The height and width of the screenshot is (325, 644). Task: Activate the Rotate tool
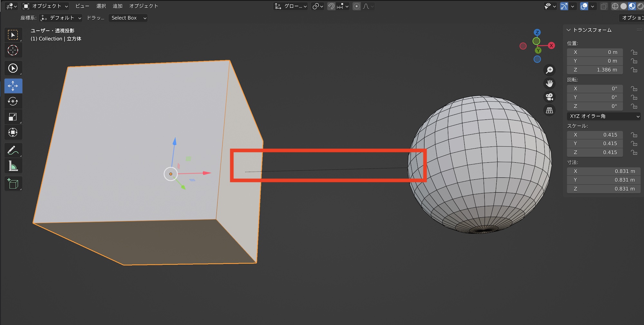coord(13,101)
